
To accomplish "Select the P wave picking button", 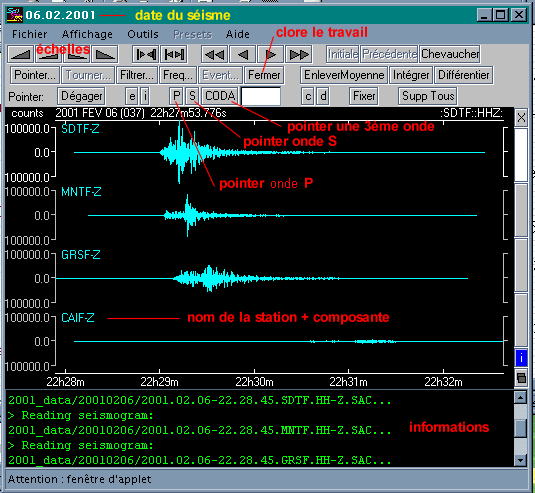I will [176, 96].
